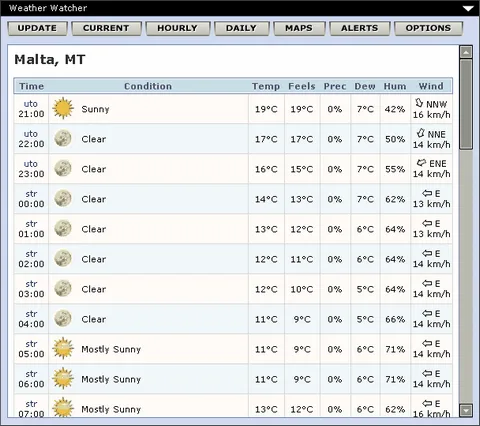Click the 10°C feels-like value at 03:00
This screenshot has height=426, width=480.
302,289
